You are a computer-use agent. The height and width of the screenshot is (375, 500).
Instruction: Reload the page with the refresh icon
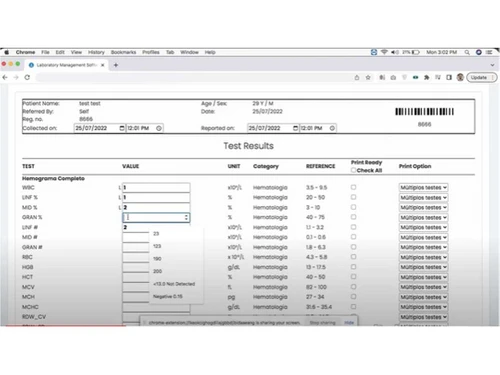pos(27,77)
